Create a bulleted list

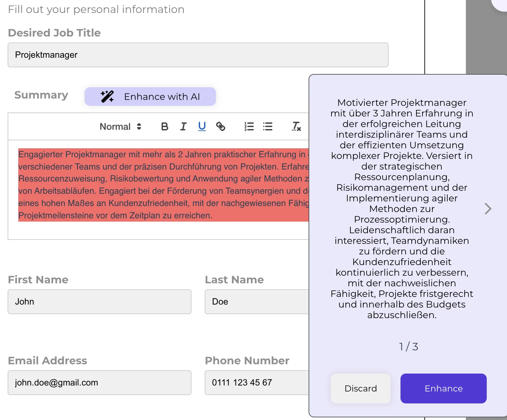[x=267, y=126]
